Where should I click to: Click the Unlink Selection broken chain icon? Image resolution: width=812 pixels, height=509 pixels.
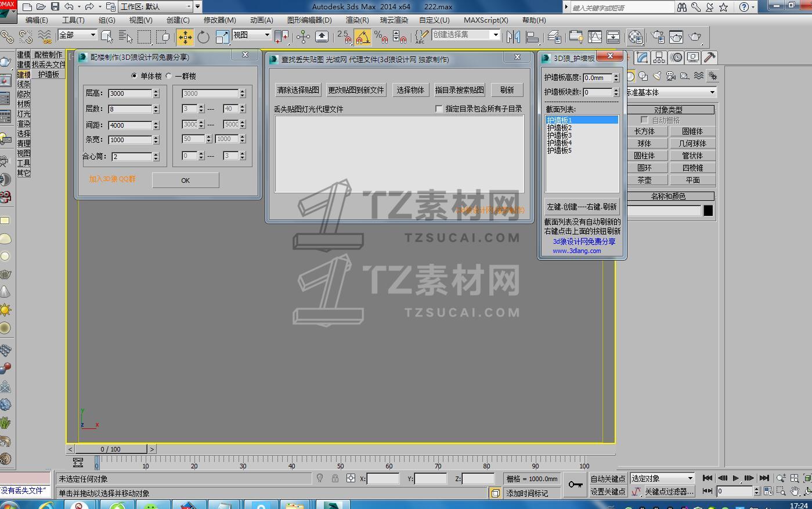click(x=26, y=37)
